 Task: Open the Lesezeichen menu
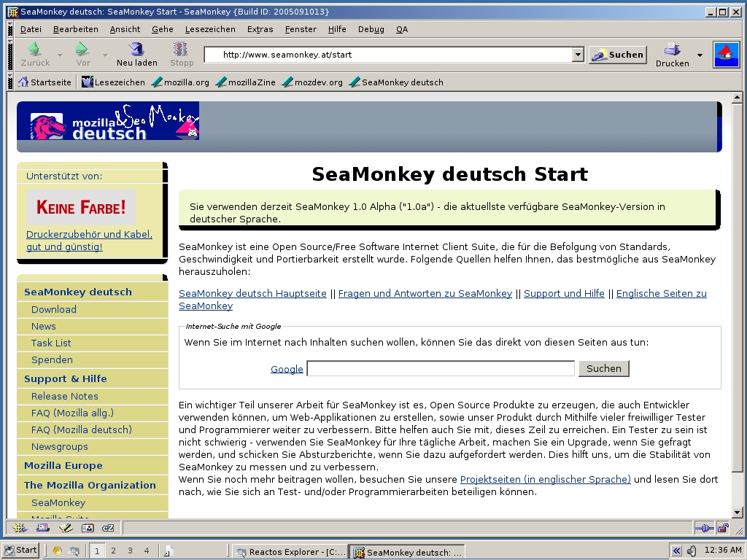coord(210,29)
